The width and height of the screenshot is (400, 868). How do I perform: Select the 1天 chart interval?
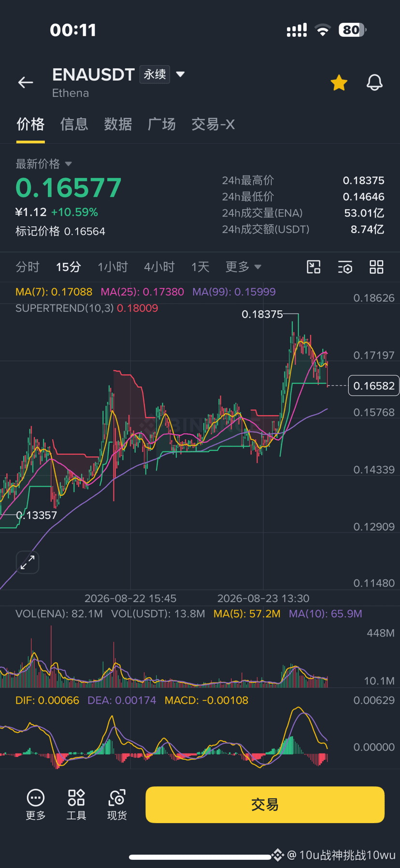pos(200,267)
